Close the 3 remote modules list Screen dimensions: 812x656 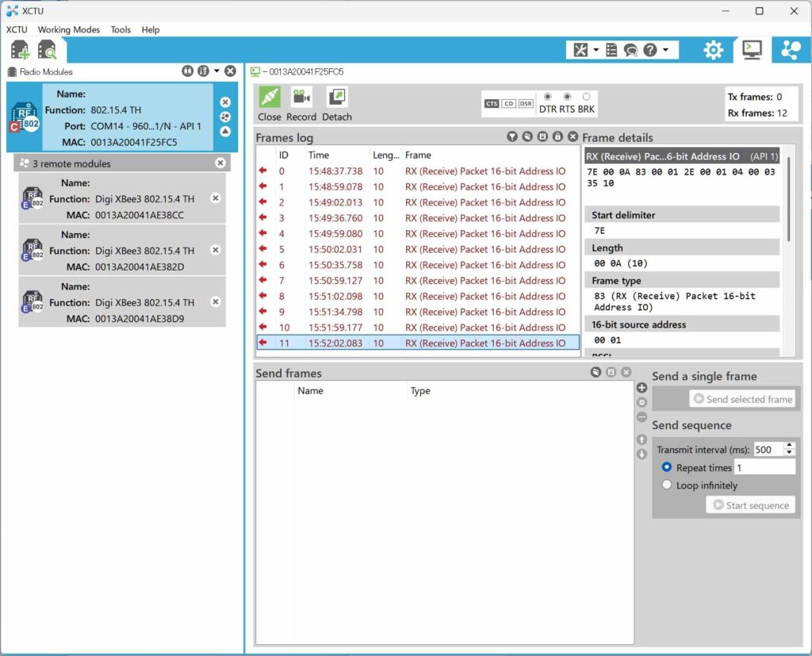(x=220, y=163)
